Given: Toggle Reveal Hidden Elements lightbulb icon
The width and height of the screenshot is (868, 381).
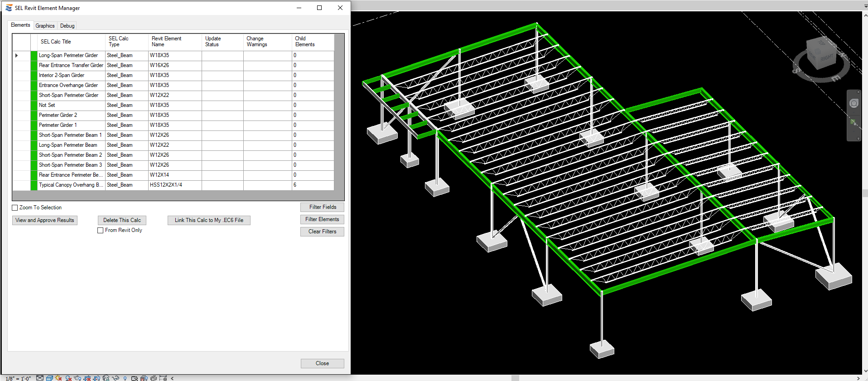Looking at the screenshot, I should click(x=125, y=378).
